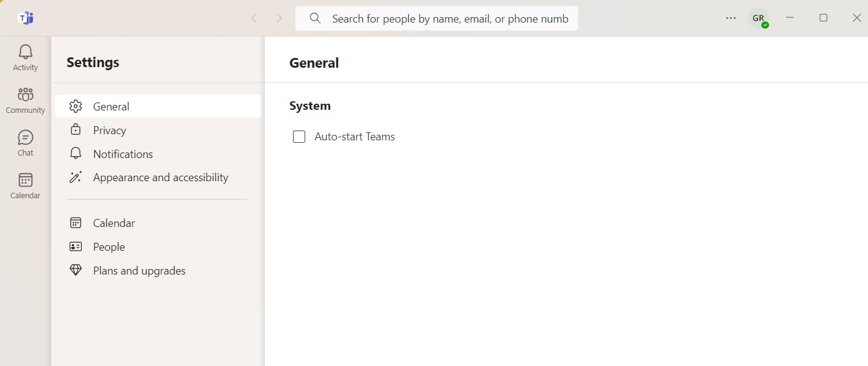
Task: Open the Activity bell icon
Action: click(x=26, y=52)
